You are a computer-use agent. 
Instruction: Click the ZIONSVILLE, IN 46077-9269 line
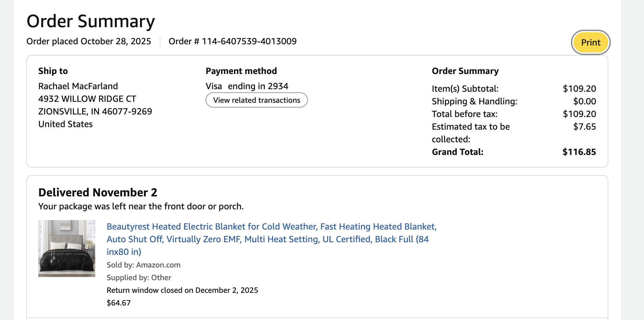pyautogui.click(x=95, y=111)
